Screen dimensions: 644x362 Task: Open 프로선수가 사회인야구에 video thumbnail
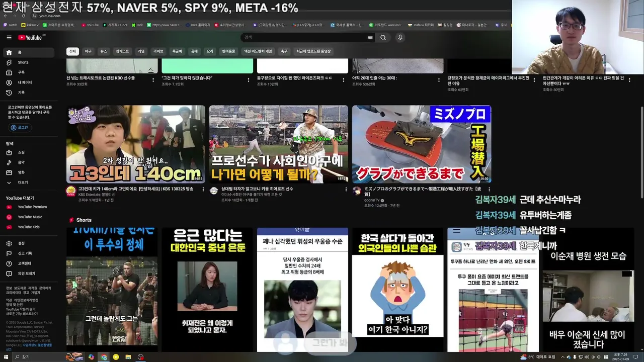[279, 144]
